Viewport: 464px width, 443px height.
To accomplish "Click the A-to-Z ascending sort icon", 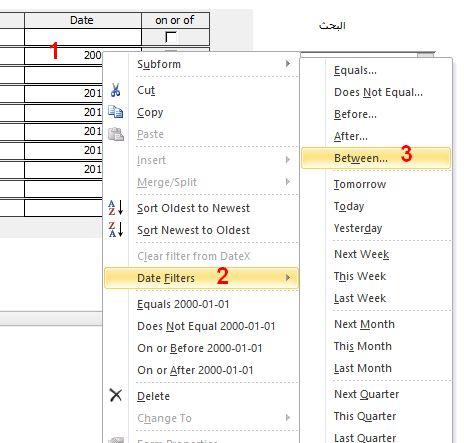I will (x=116, y=207).
